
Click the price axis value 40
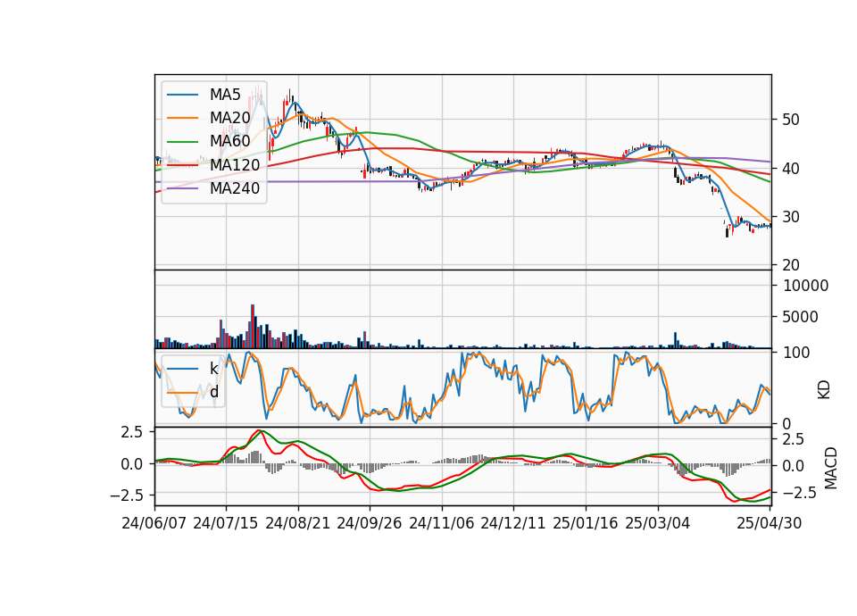(x=790, y=169)
